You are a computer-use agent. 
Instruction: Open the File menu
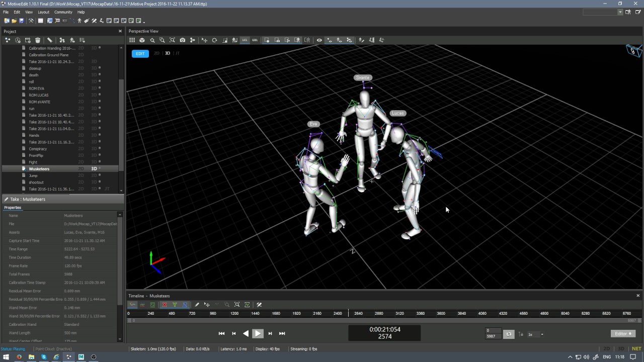[x=6, y=12]
